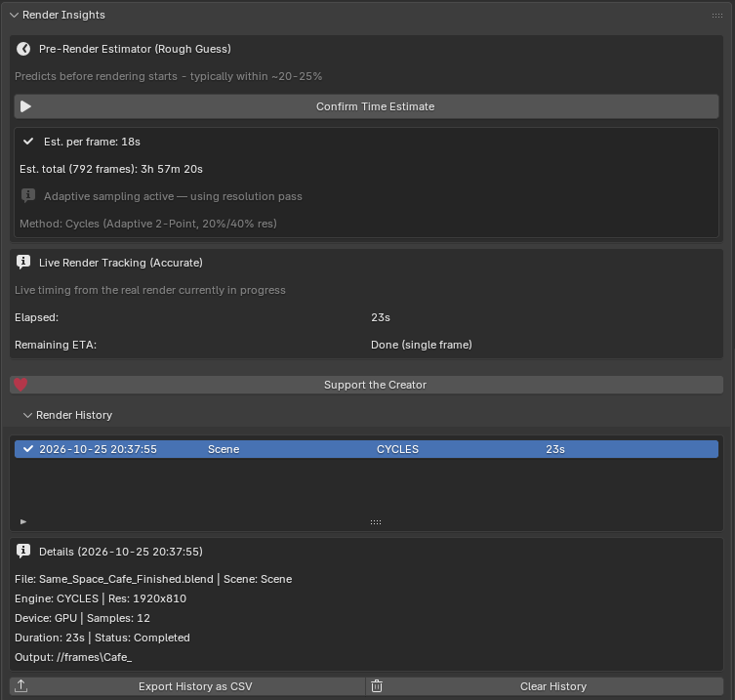Click the play icon on Confirm Time Estimate
This screenshot has height=700, width=735.
[25, 106]
